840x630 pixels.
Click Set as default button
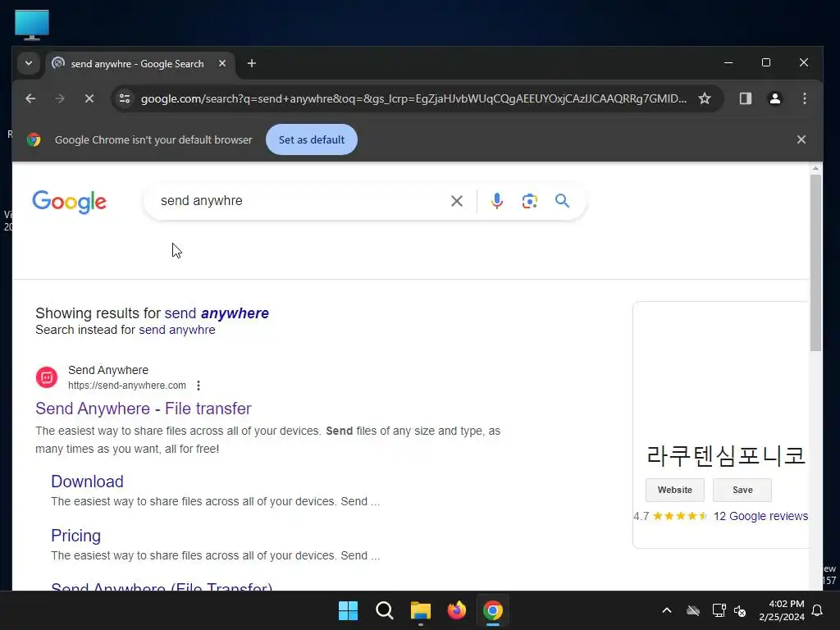(x=311, y=139)
